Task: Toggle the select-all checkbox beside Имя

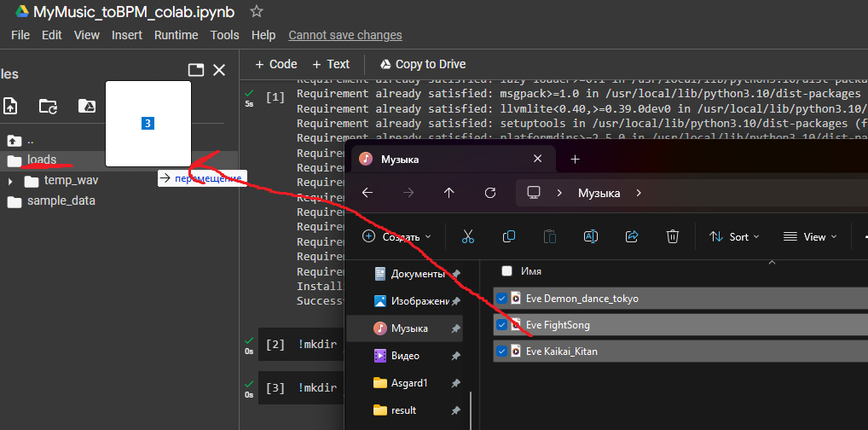Action: [506, 271]
